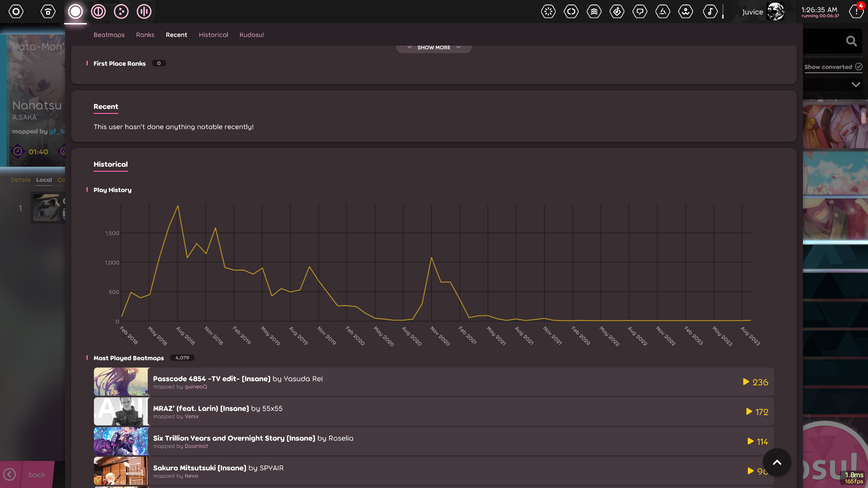Open the chat overlay icon
Viewport: 868px width, 488px height.
pyautogui.click(x=640, y=11)
